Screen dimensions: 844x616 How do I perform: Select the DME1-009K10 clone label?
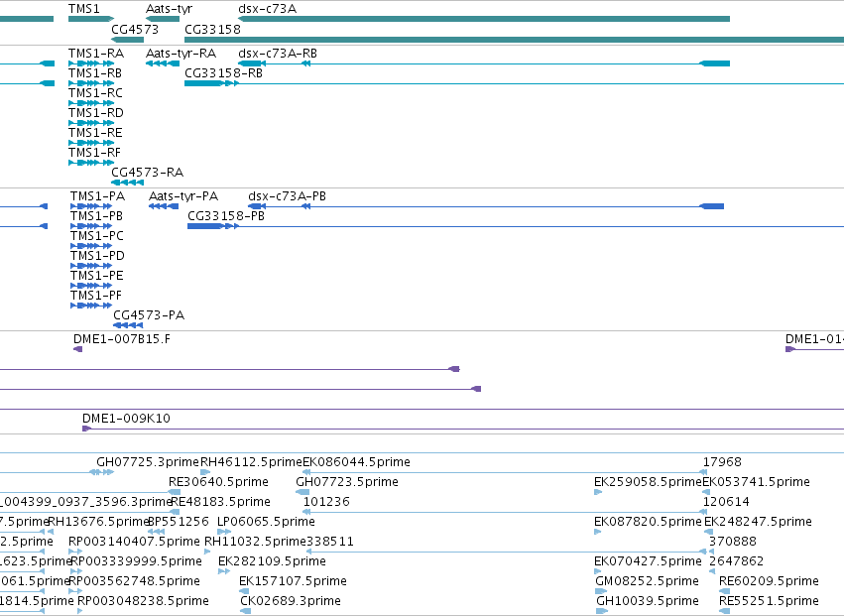[126, 419]
